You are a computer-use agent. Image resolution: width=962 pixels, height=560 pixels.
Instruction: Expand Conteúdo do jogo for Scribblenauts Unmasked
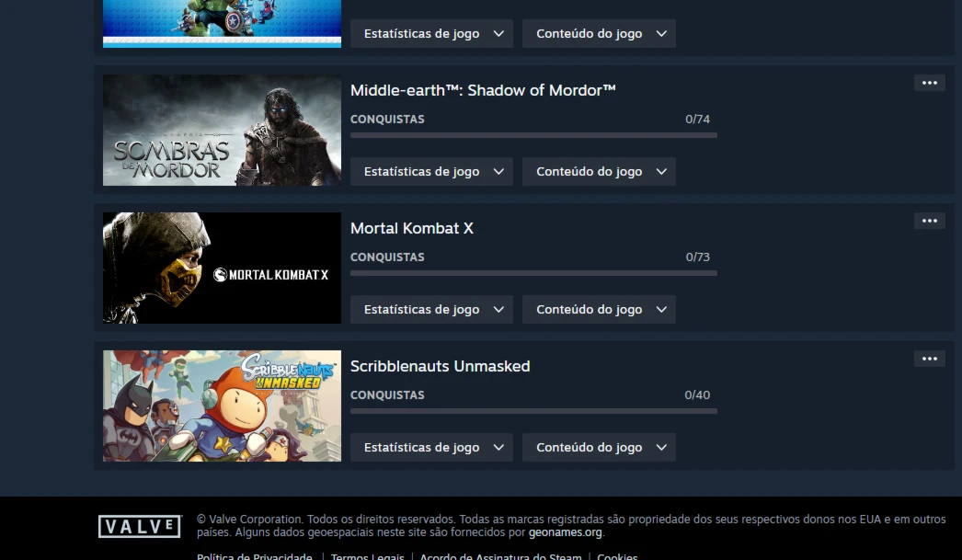pyautogui.click(x=599, y=448)
